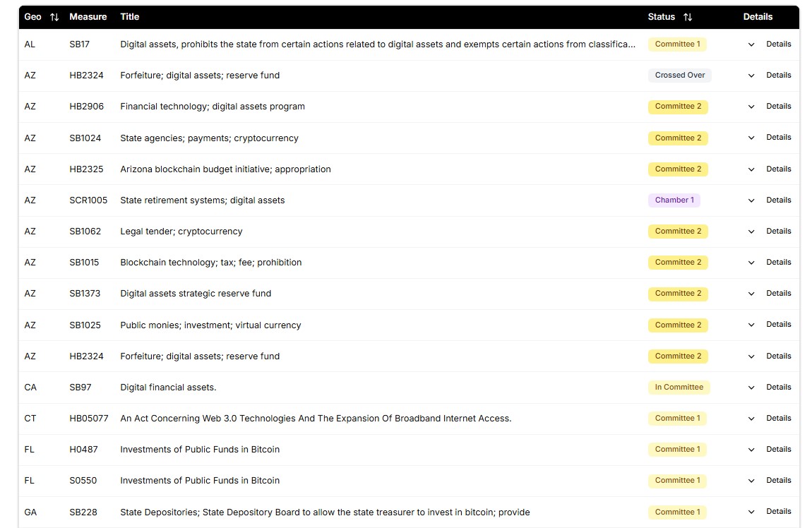This screenshot has height=528, width=812.
Task: Expand chevron of HB2324 row with Committee 2 status
Action: [x=751, y=356]
